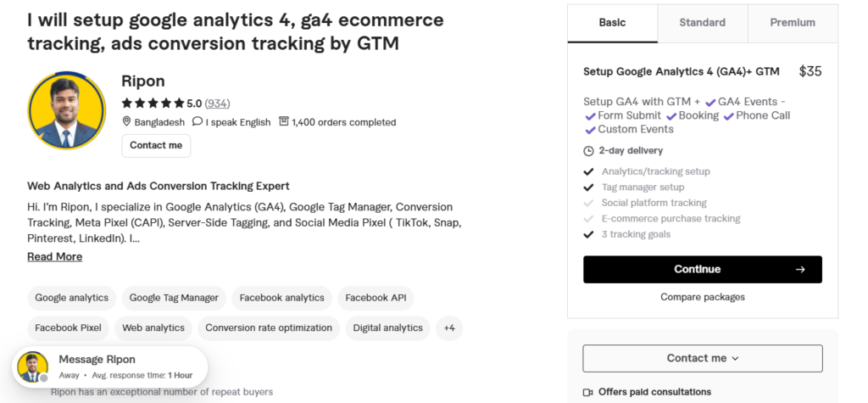868x403 pixels.
Task: Select the Conversion rate optimization tag
Action: click(269, 327)
